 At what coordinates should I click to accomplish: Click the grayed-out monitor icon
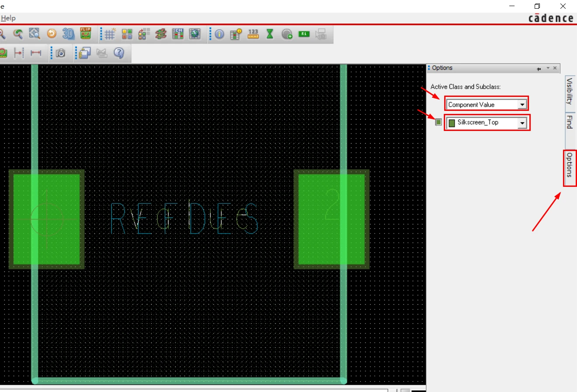(x=321, y=34)
